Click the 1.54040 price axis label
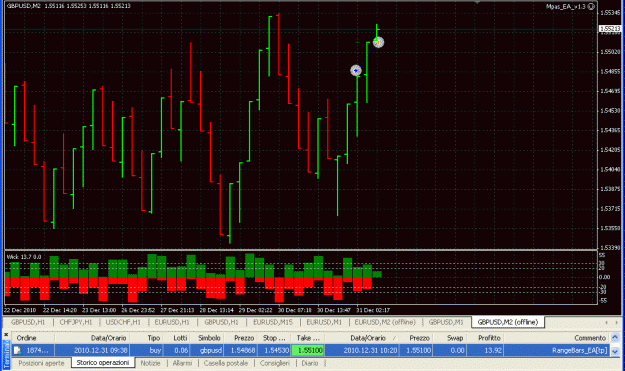This screenshot has height=371, width=625. [x=610, y=169]
